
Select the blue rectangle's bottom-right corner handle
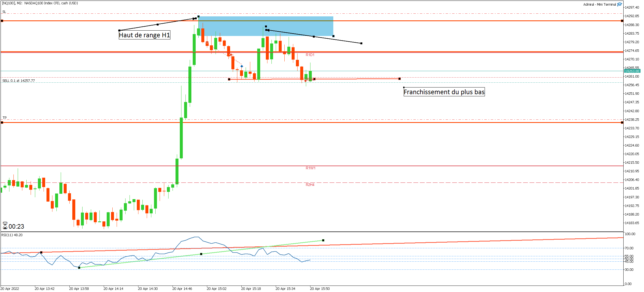point(333,36)
